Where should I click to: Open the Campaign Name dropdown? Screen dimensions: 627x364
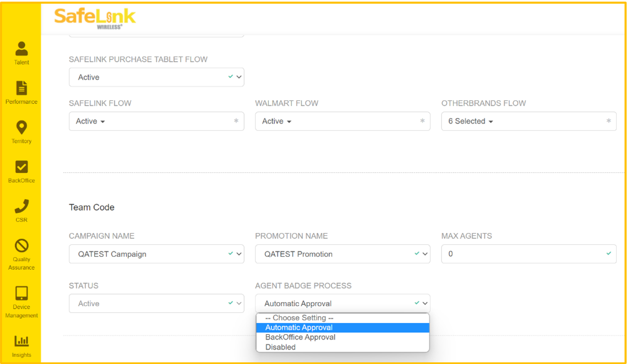pyautogui.click(x=157, y=254)
